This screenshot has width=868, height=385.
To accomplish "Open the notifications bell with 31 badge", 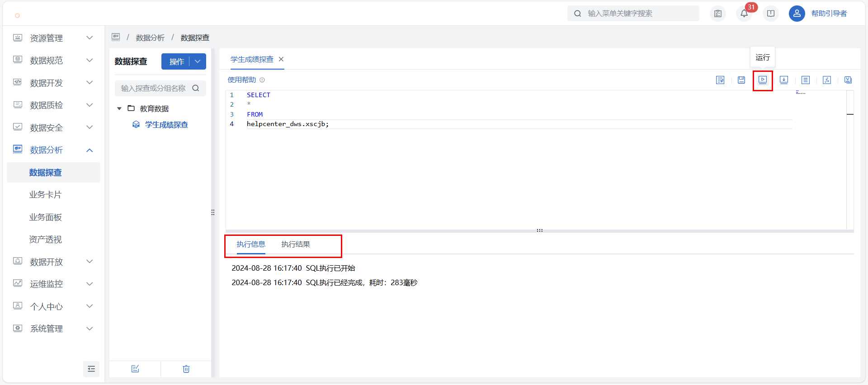I will [744, 14].
